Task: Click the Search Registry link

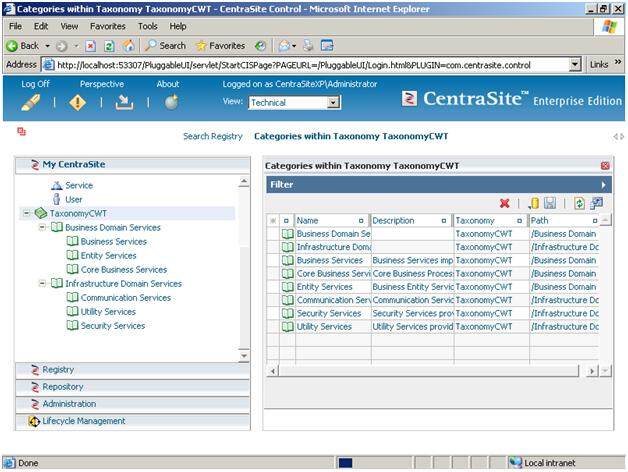Action: pos(213,137)
